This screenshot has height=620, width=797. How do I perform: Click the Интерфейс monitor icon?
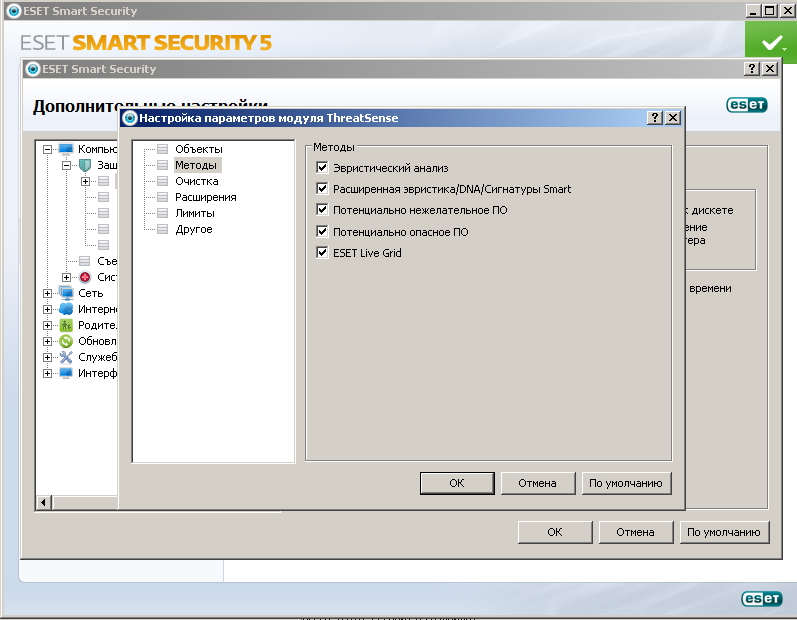(66, 373)
